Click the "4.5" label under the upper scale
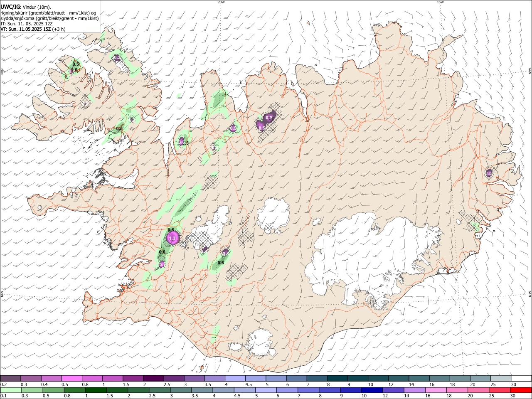The width and height of the screenshot is (532, 399). click(x=249, y=384)
